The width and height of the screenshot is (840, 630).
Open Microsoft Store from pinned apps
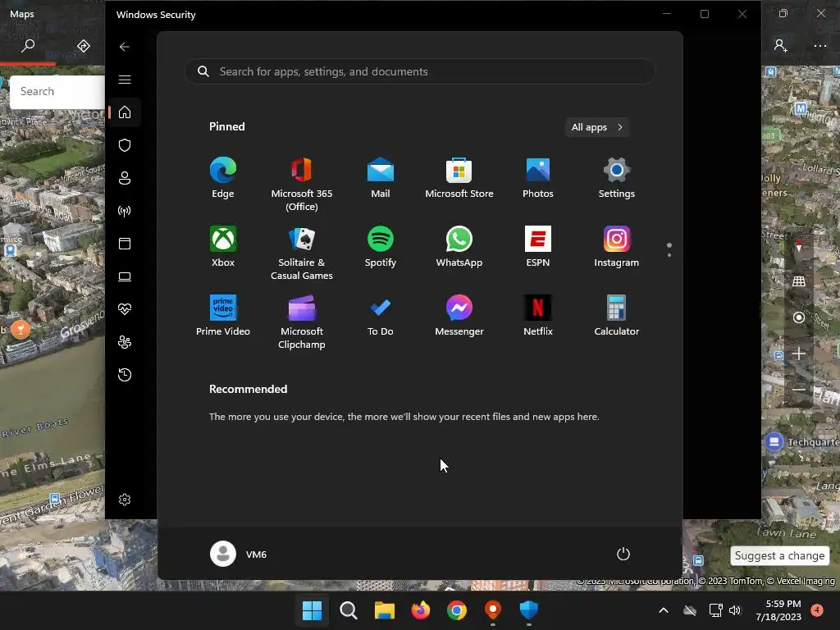(459, 178)
